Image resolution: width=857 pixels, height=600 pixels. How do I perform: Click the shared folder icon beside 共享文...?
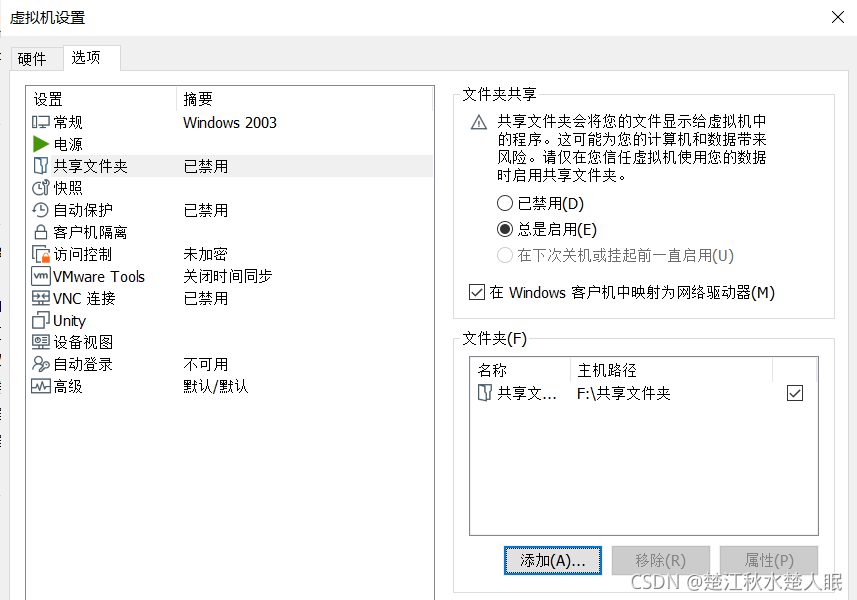(x=485, y=392)
